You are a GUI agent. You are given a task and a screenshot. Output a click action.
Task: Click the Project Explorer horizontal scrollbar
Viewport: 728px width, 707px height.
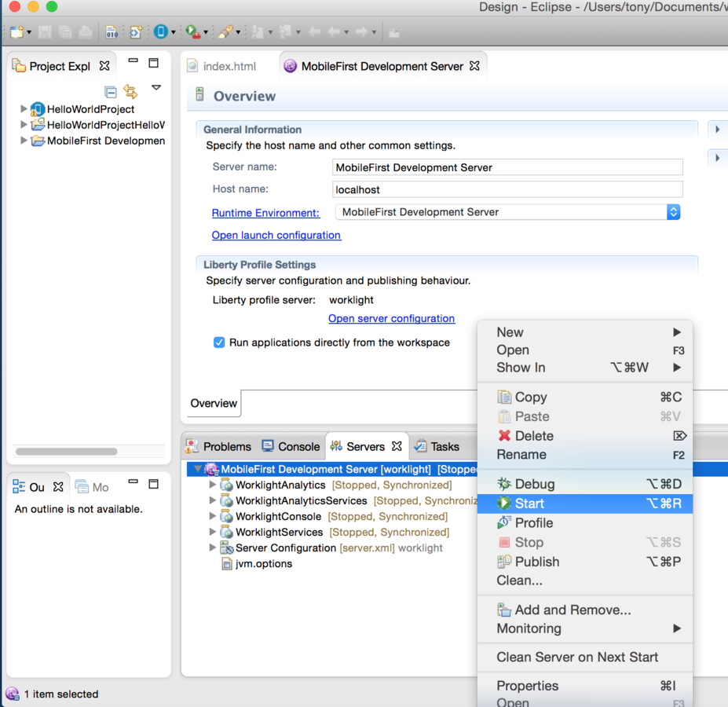67,452
